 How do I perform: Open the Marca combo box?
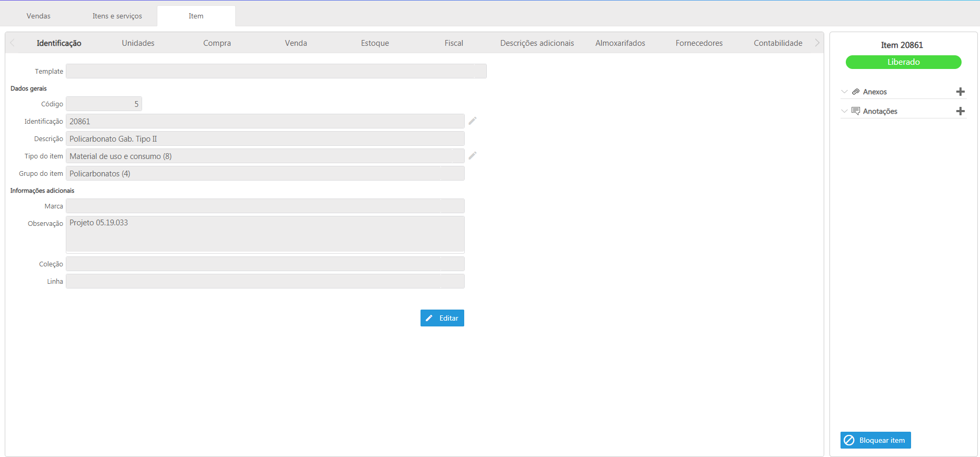point(265,206)
